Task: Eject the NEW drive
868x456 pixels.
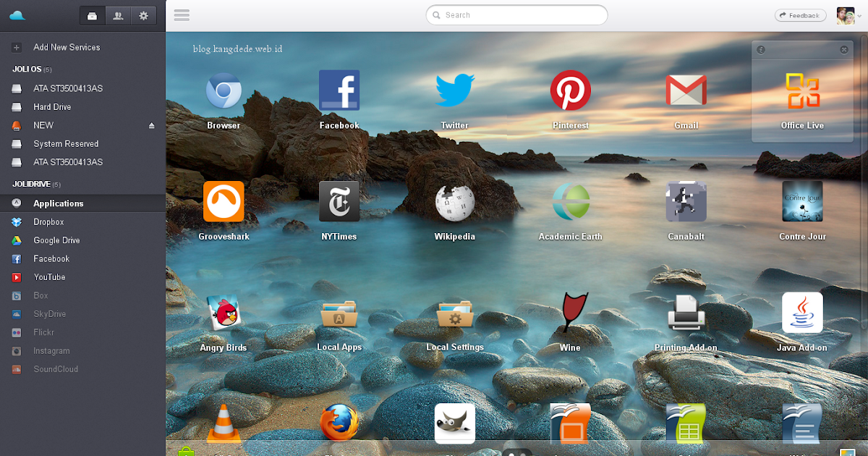Action: (x=152, y=125)
